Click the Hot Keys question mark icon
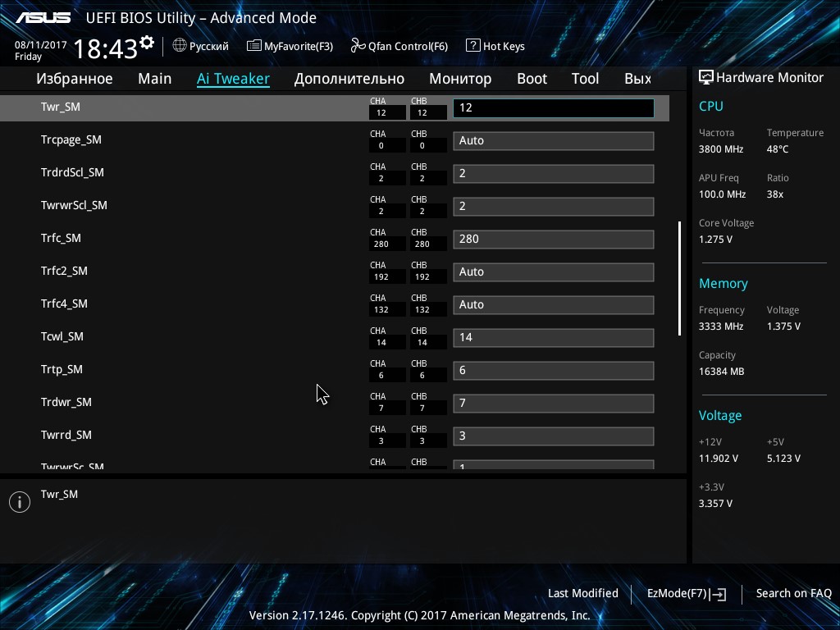840x630 pixels. pos(473,46)
